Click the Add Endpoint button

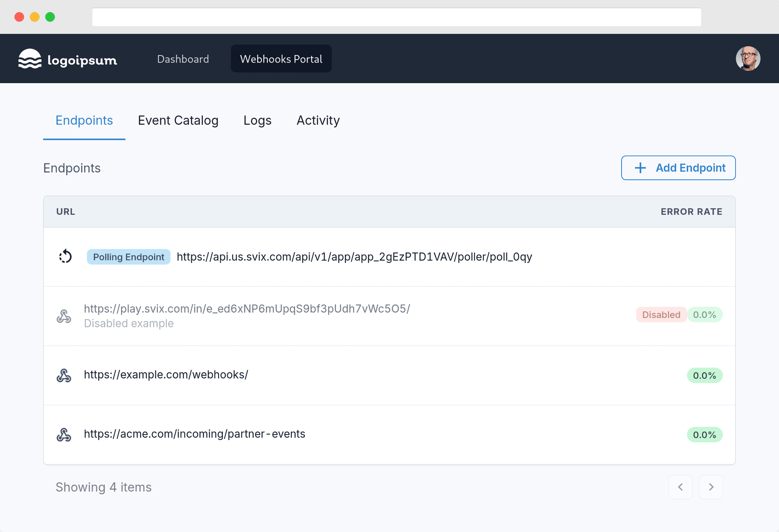[x=678, y=168]
